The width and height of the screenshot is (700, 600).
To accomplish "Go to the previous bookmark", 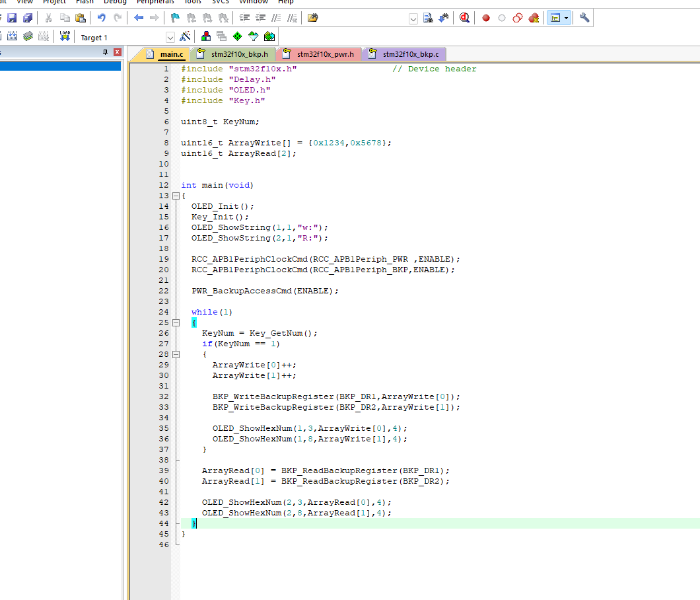I will (191, 18).
